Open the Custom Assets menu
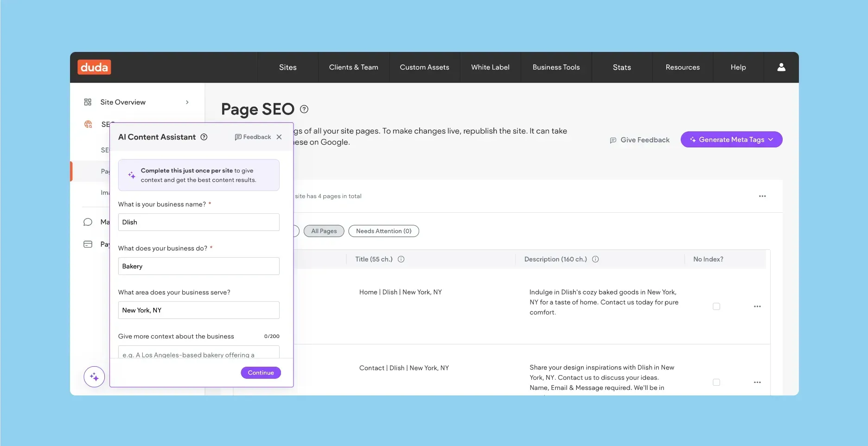The image size is (868, 446). [425, 67]
